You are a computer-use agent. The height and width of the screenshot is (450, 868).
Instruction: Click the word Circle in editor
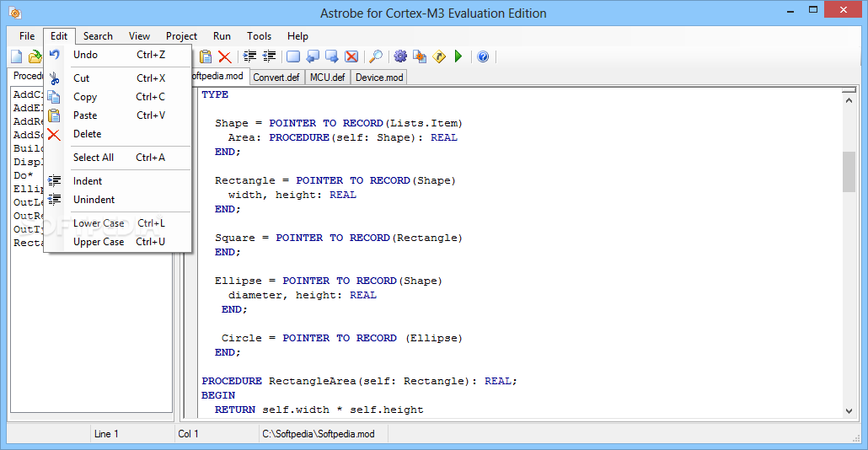click(x=241, y=338)
